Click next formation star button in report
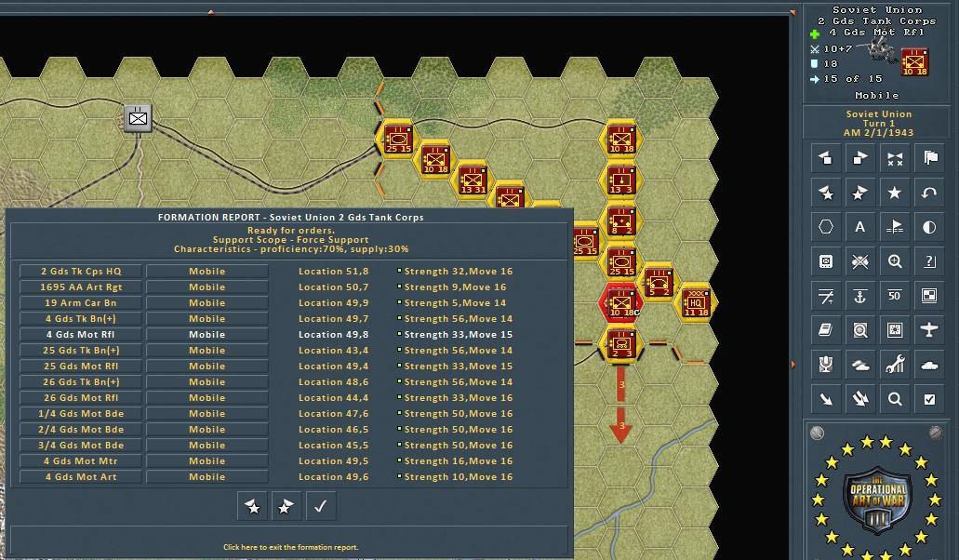 coord(286,506)
